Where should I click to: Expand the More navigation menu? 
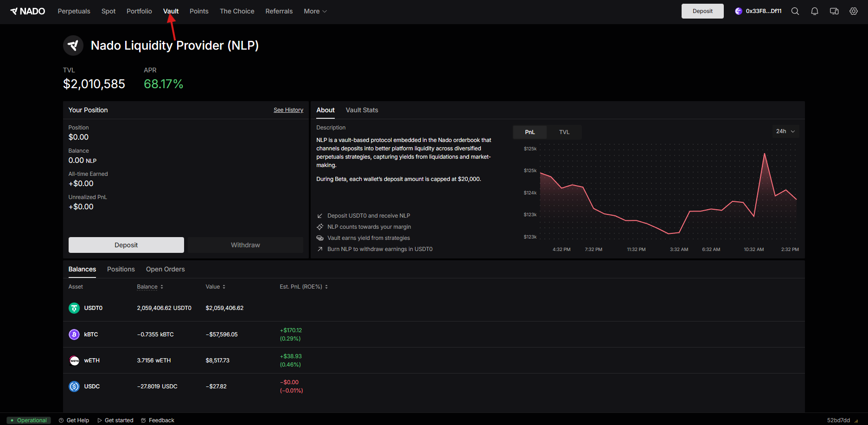pos(315,11)
